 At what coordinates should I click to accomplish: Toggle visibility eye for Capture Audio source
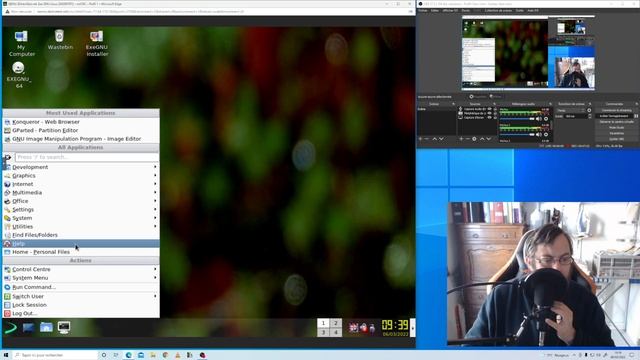pos(489,109)
